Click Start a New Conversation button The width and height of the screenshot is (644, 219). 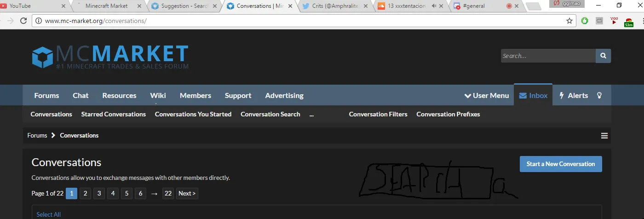coord(561,164)
